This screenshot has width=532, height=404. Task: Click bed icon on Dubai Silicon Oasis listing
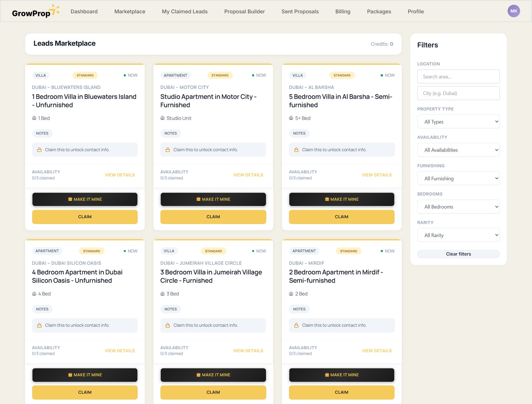click(34, 294)
